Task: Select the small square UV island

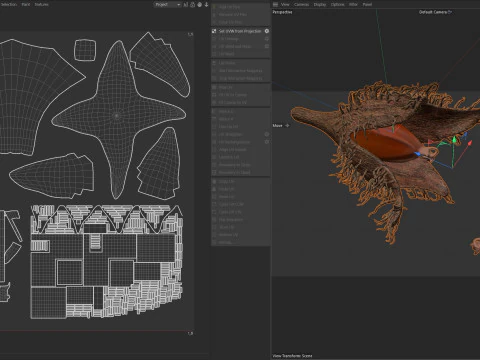Action: coord(85,50)
